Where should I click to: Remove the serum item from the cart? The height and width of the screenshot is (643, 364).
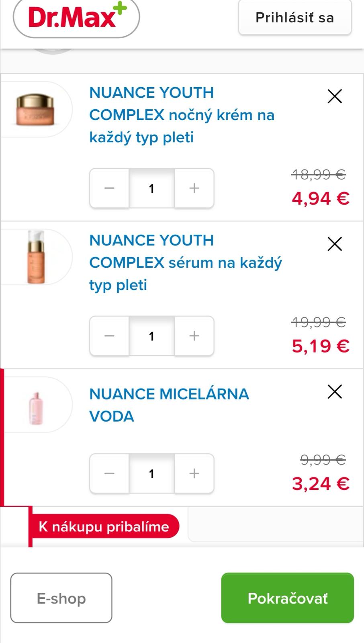[334, 244]
